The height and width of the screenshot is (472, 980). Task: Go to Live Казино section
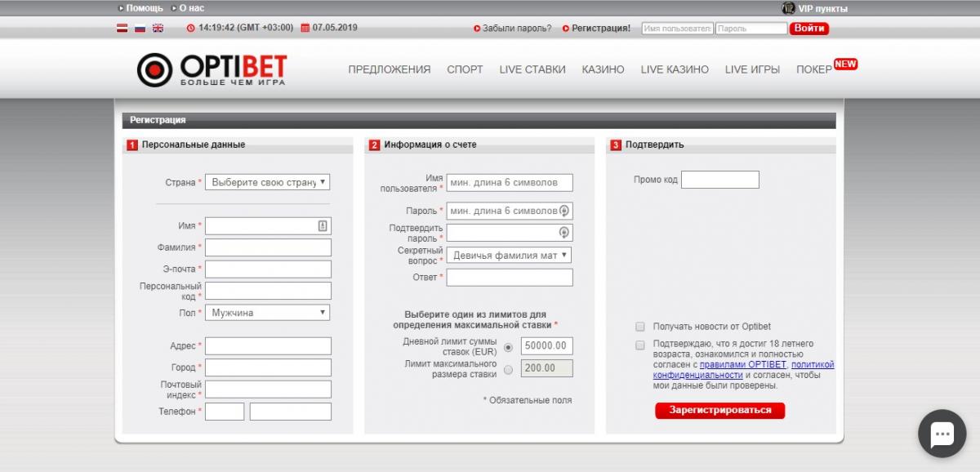[675, 69]
